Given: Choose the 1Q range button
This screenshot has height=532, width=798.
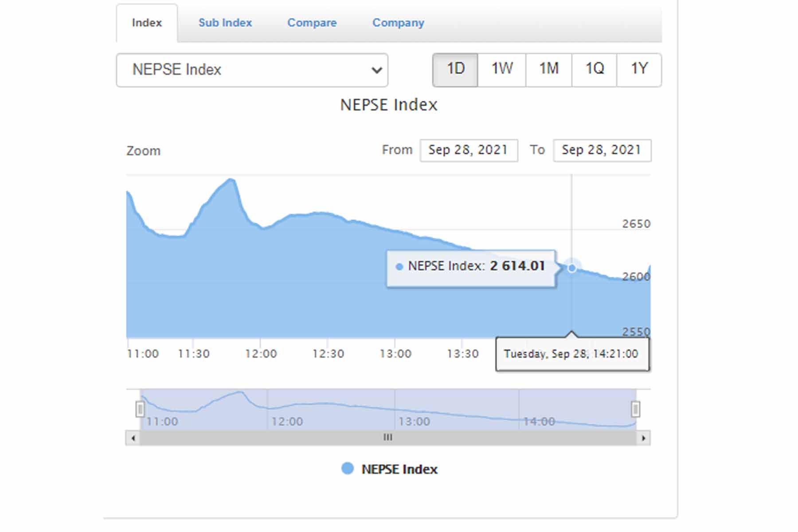Looking at the screenshot, I should (595, 70).
